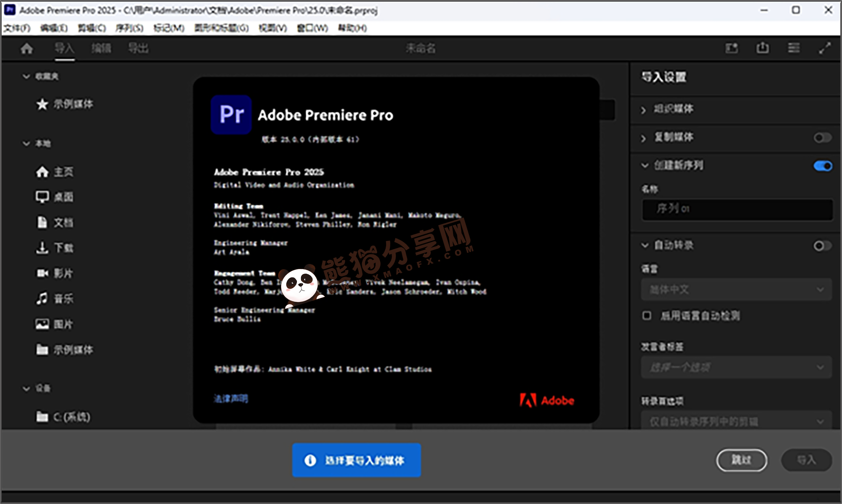Viewport: 842px width, 504px height.
Task: Collapse the 创建新序列 section
Action: click(x=645, y=165)
